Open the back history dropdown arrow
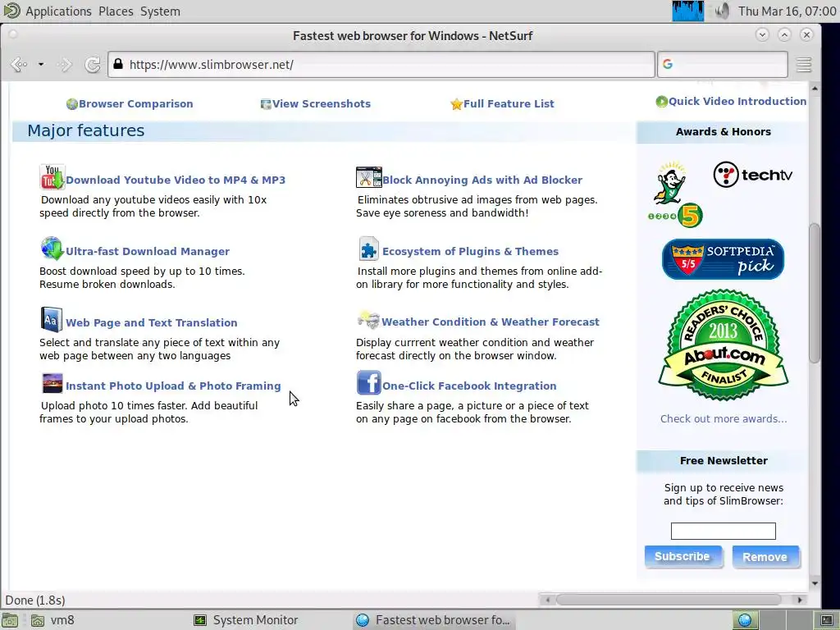The height and width of the screenshot is (630, 840). tap(41, 65)
